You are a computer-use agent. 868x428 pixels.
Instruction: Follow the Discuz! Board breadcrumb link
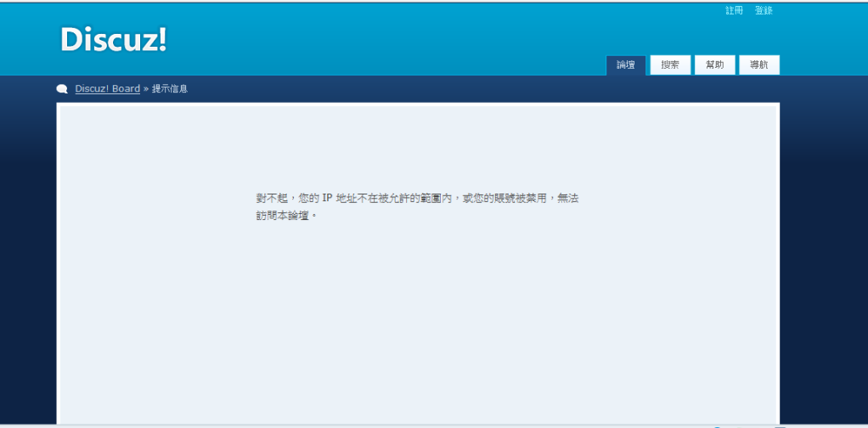[107, 88]
